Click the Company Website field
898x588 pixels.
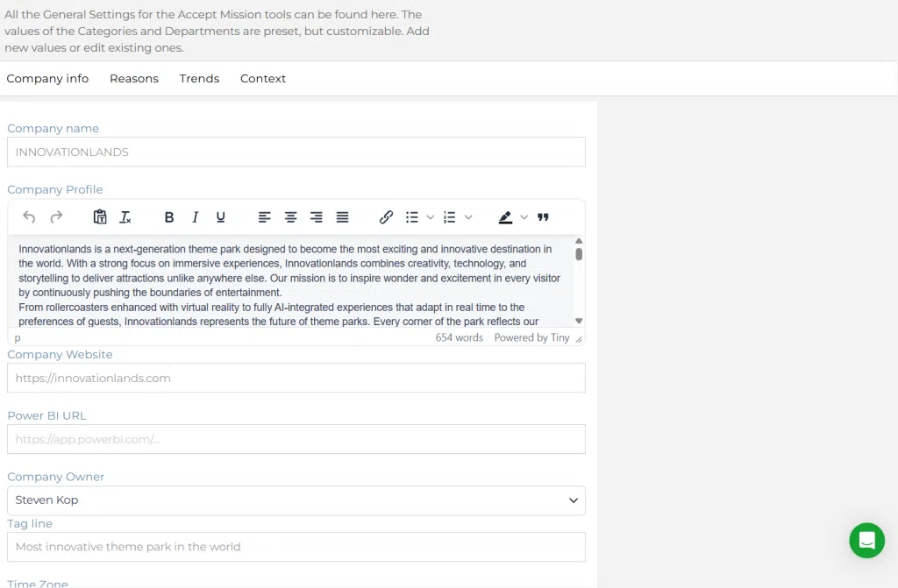click(296, 378)
